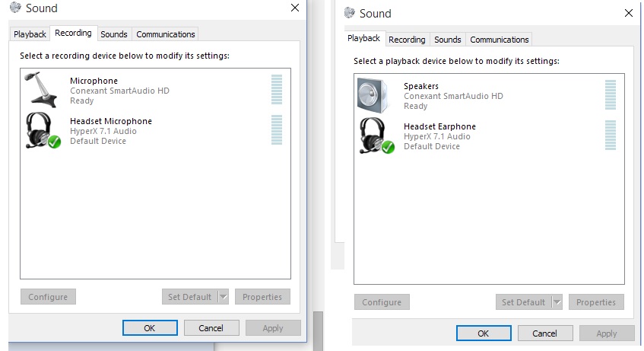The width and height of the screenshot is (644, 351).
Task: Click Properties in the Recording window
Action: pos(262,297)
